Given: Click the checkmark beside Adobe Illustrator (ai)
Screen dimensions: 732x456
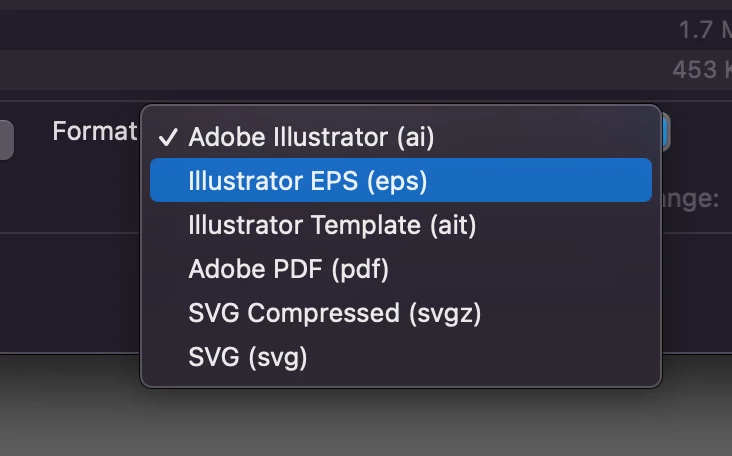Looking at the screenshot, I should tap(169, 137).
